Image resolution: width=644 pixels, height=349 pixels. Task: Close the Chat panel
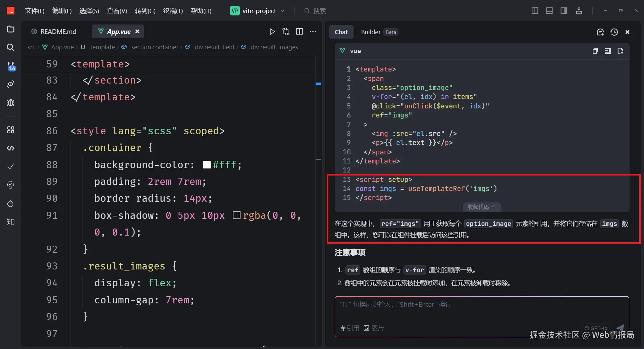pos(628,32)
